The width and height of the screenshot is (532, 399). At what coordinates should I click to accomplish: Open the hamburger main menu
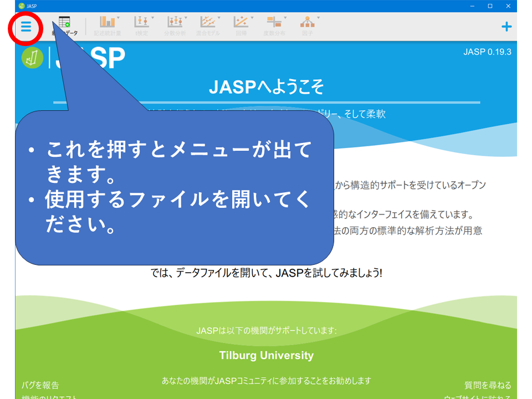click(26, 27)
